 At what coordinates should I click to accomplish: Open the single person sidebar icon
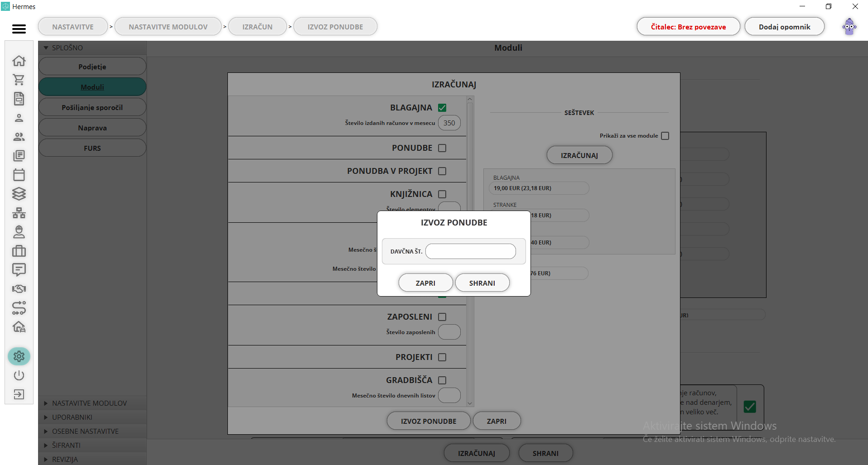[19, 118]
